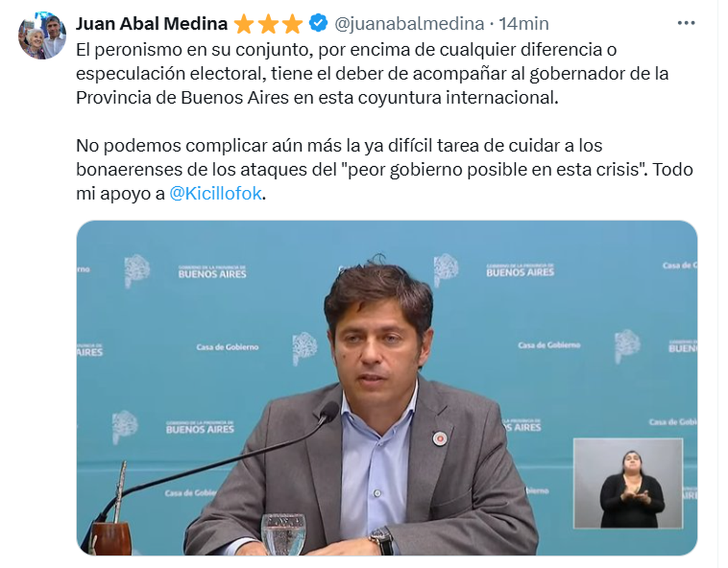
Task: Open the @Kicillofok mention link
Action: tap(215, 195)
